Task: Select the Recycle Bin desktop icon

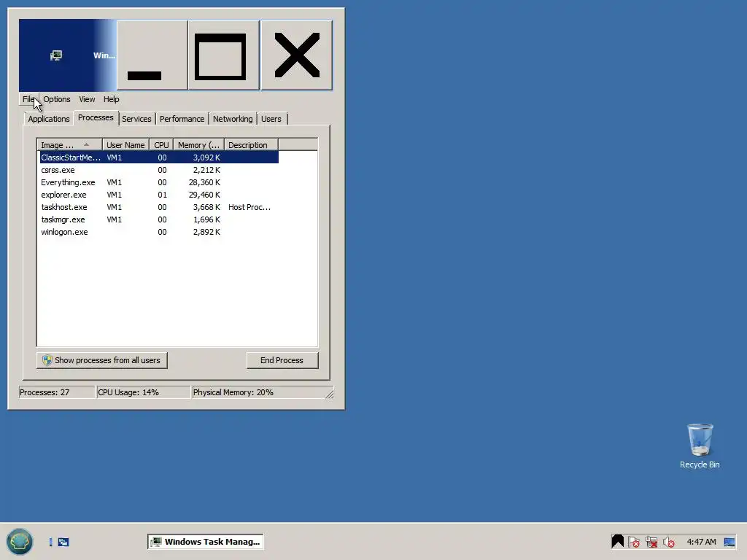Action: pos(700,446)
